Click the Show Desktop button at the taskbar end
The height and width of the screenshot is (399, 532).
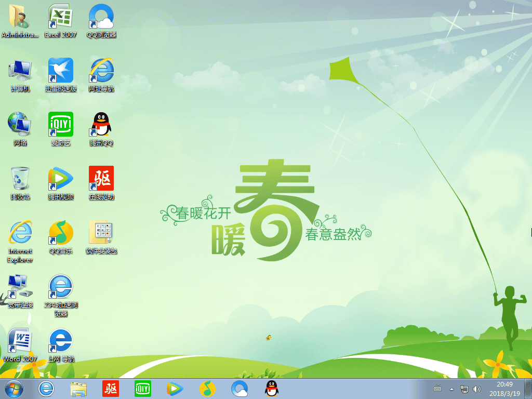tap(528, 389)
